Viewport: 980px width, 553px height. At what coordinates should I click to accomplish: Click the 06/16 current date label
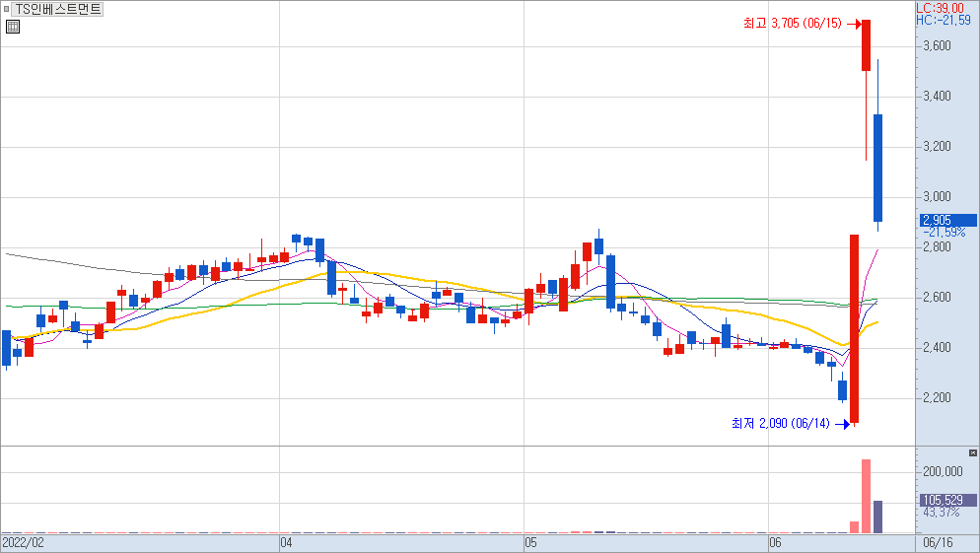939,542
